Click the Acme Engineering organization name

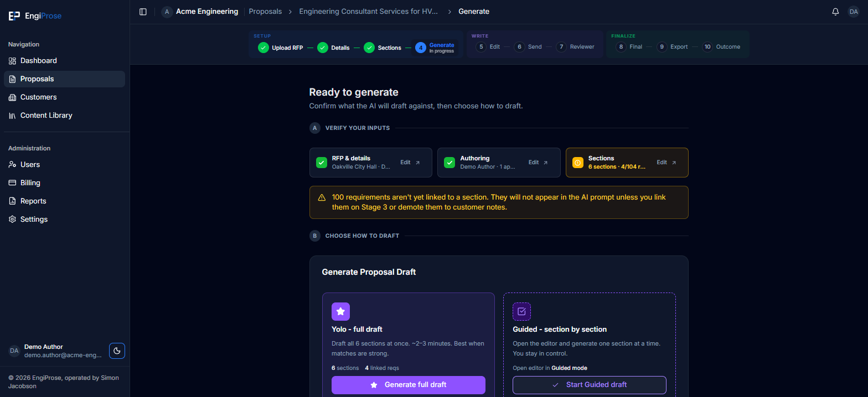click(x=207, y=12)
